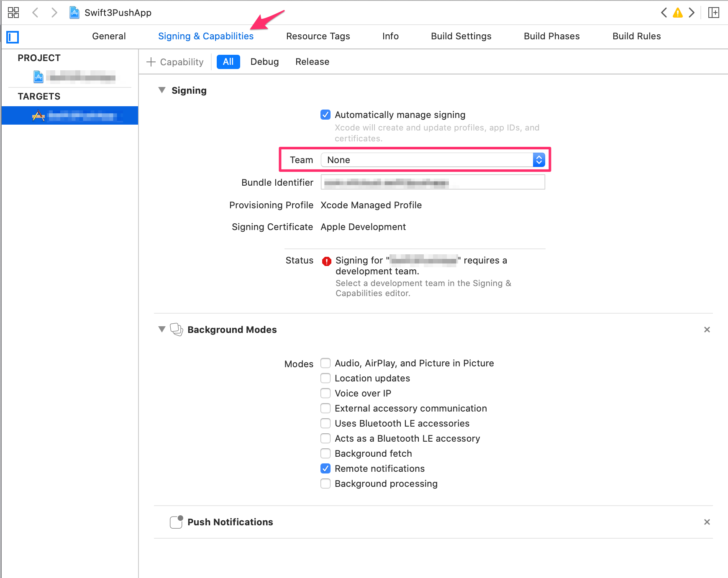Viewport: 728px width, 578px height.
Task: Click the Push Notifications capability icon
Action: click(177, 522)
